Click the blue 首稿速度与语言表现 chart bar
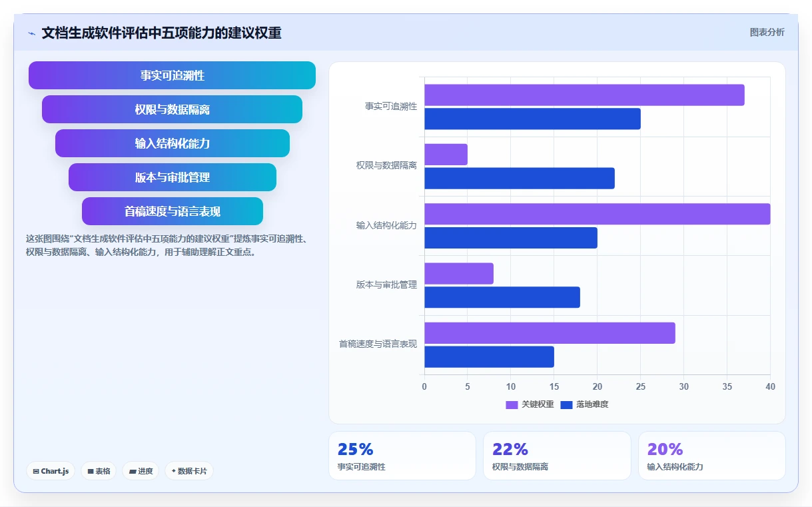The width and height of the screenshot is (812, 507). click(489, 357)
